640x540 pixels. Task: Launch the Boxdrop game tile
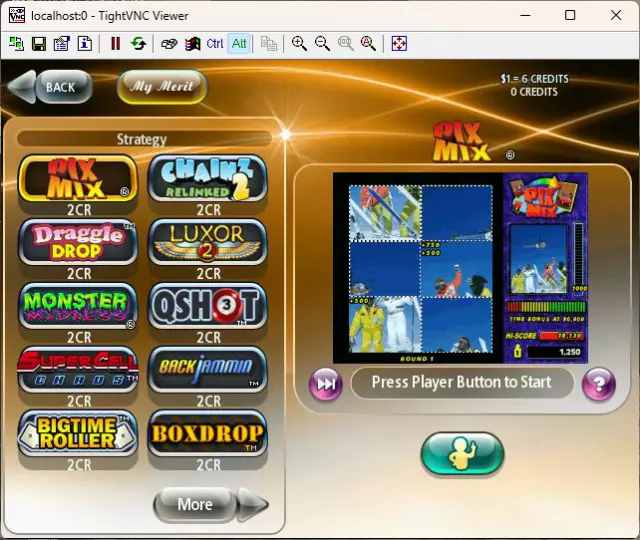tap(207, 433)
